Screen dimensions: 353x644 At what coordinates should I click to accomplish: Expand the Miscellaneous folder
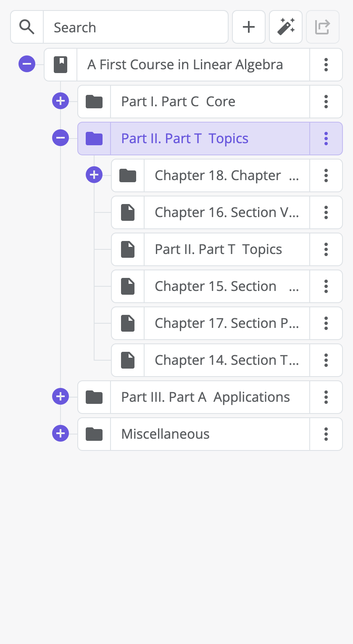(61, 434)
